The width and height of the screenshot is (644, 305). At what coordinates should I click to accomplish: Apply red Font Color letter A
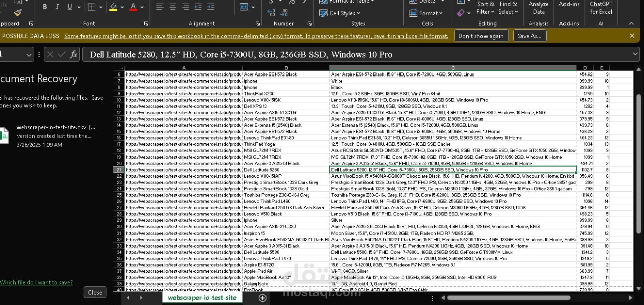click(133, 7)
